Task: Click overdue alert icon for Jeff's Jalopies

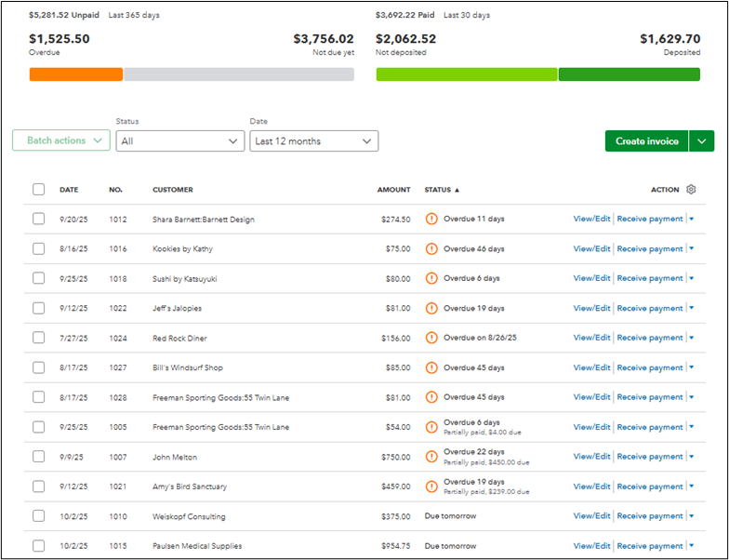Action: pos(431,308)
